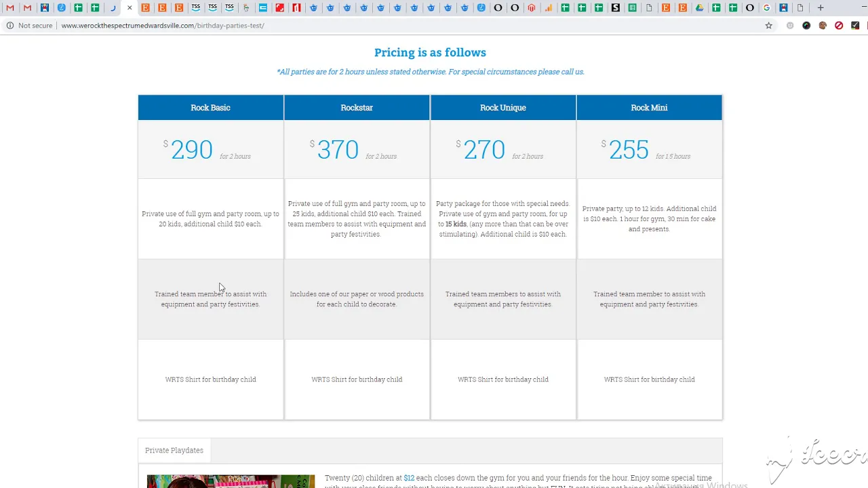
Task: Click the Not secure site info icon
Action: [10, 26]
